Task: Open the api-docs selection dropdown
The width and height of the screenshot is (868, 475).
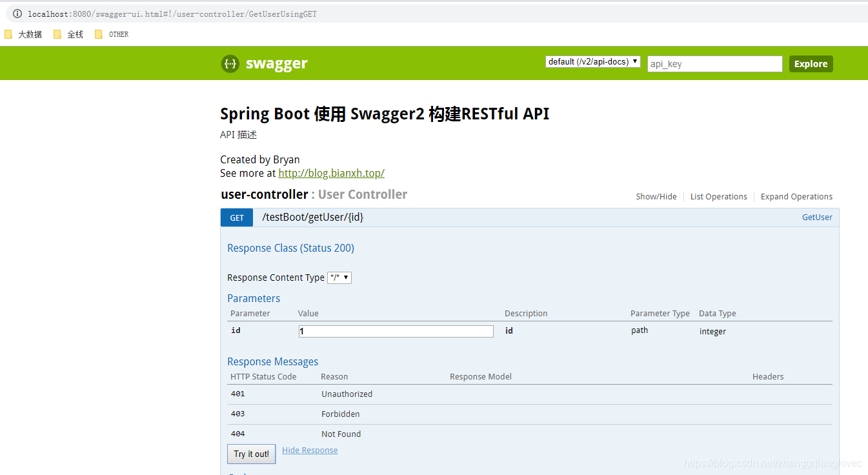Action: tap(593, 61)
